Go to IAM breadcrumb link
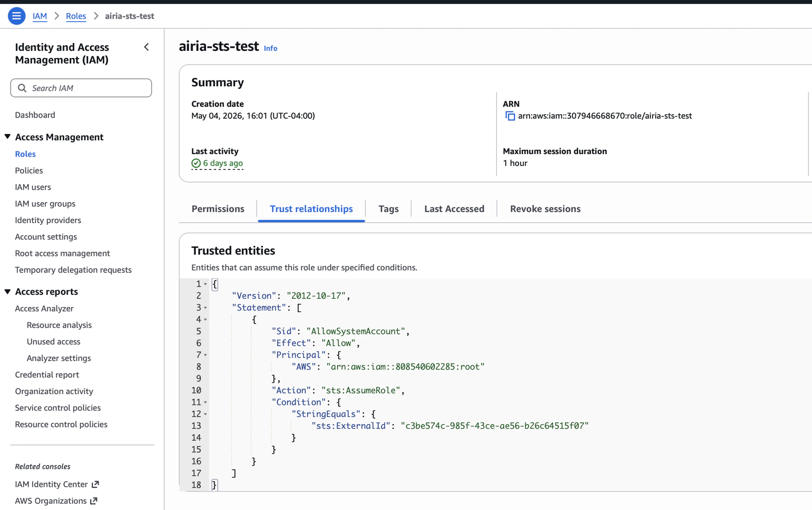812x510 pixels. 40,16
